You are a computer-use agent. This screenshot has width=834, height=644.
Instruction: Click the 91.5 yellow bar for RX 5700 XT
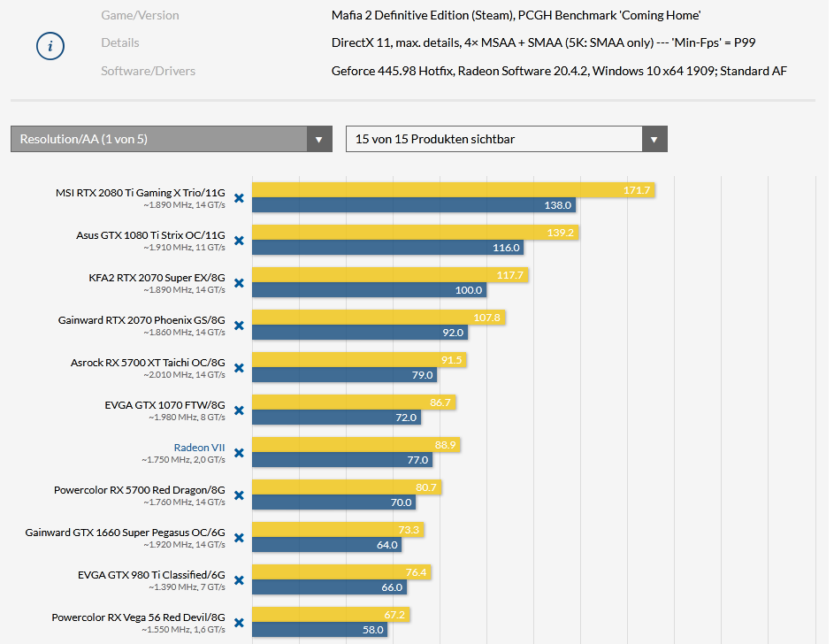pos(360,360)
